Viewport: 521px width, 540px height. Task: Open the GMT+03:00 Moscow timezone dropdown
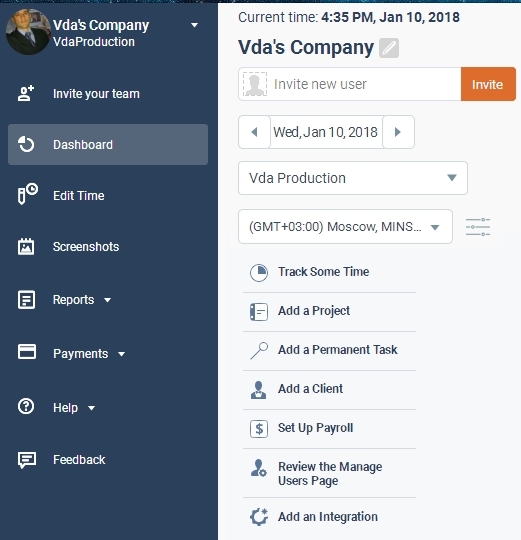pos(345,227)
